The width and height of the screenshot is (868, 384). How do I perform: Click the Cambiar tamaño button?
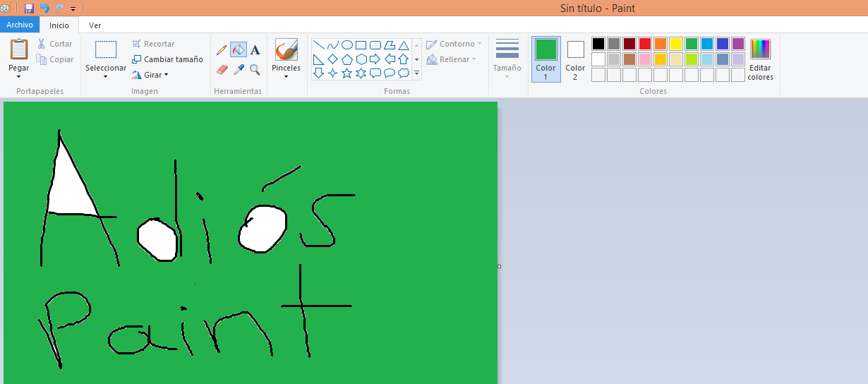[x=167, y=59]
